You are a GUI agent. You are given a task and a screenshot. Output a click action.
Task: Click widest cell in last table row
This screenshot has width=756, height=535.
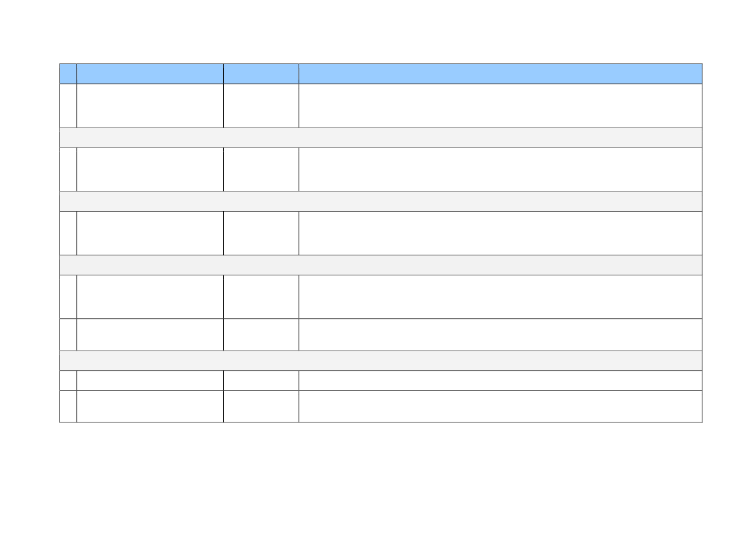tap(500, 406)
